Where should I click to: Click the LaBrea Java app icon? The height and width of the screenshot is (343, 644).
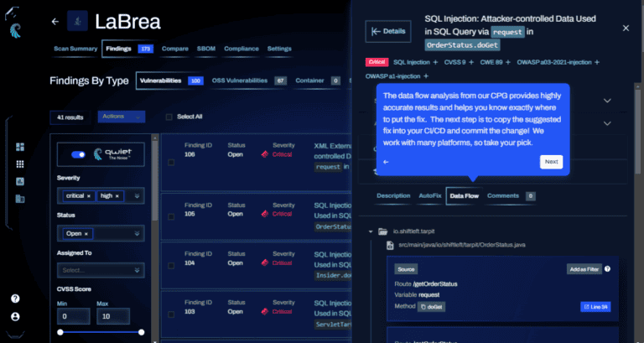[x=78, y=21]
